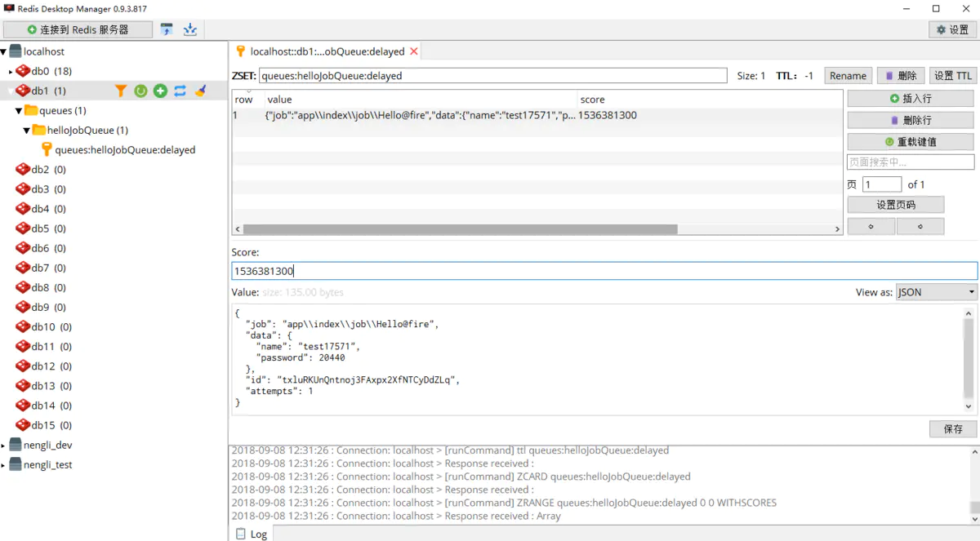The width and height of the screenshot is (980, 541).
Task: Click the delete row button
Action: click(911, 120)
